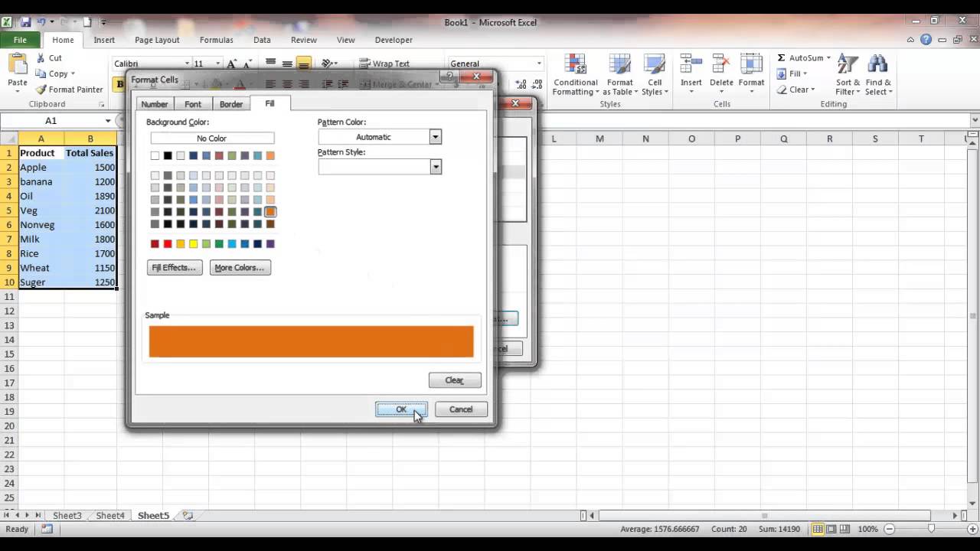Select column M header
The width and height of the screenshot is (980, 551).
(x=599, y=139)
